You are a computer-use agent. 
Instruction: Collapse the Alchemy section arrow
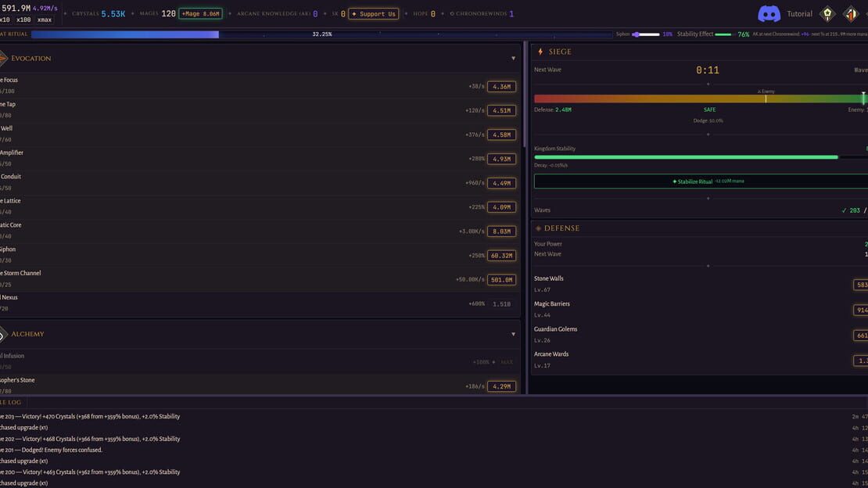(x=513, y=334)
